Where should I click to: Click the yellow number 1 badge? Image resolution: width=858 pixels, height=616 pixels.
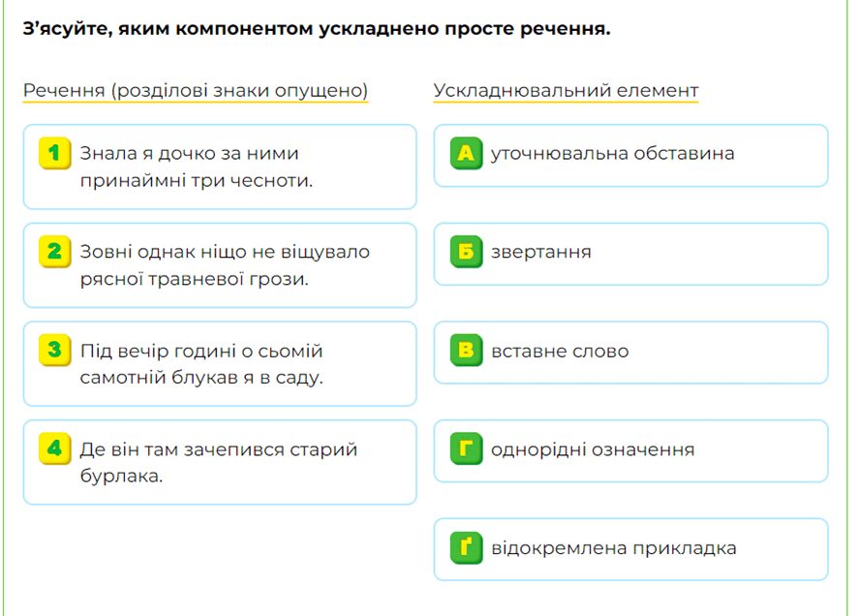(55, 153)
